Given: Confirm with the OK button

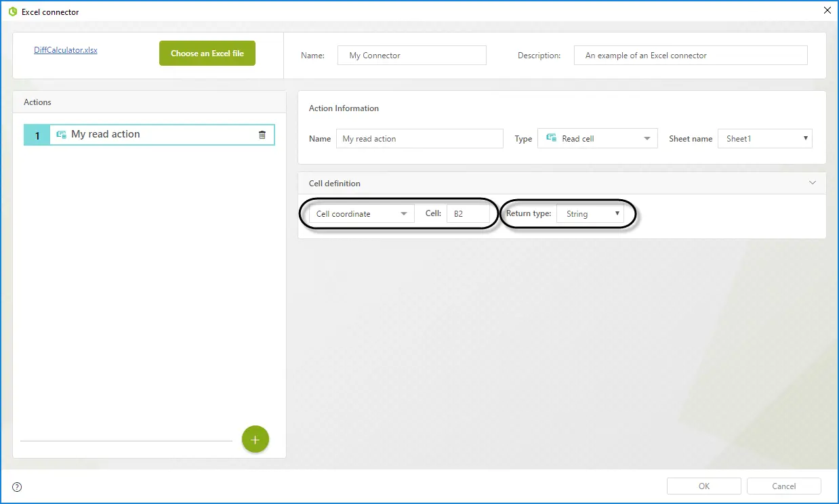Looking at the screenshot, I should [704, 486].
